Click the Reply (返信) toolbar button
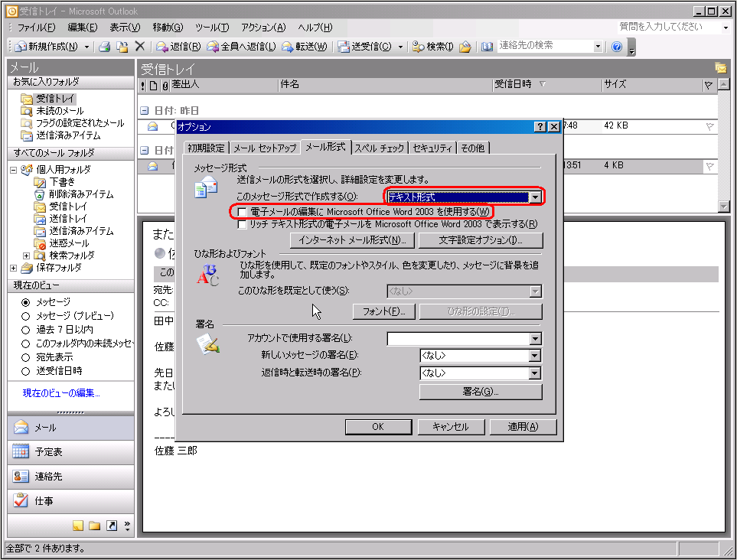Viewport: 737px width, 560px height. (x=178, y=47)
